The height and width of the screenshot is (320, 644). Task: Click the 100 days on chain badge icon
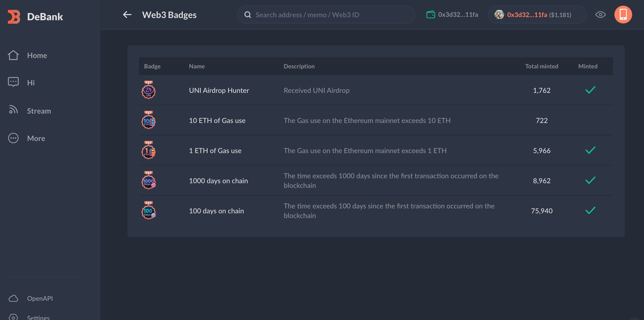tap(149, 210)
